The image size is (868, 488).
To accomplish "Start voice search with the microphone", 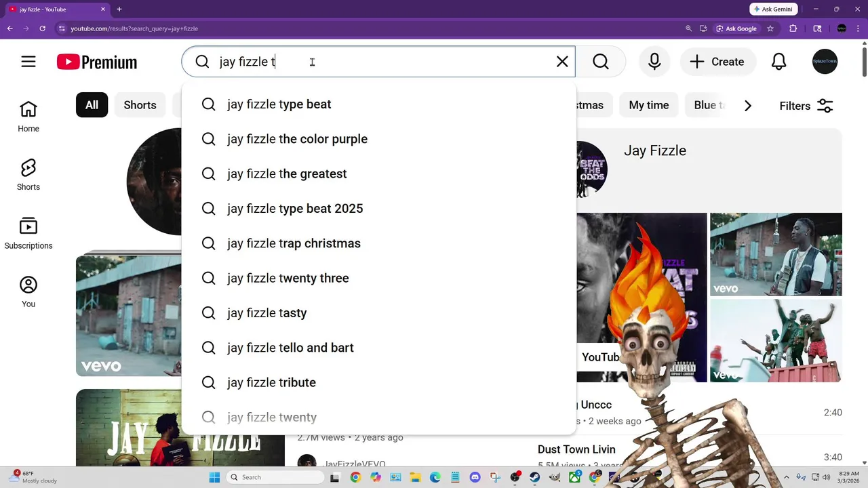I will point(654,62).
